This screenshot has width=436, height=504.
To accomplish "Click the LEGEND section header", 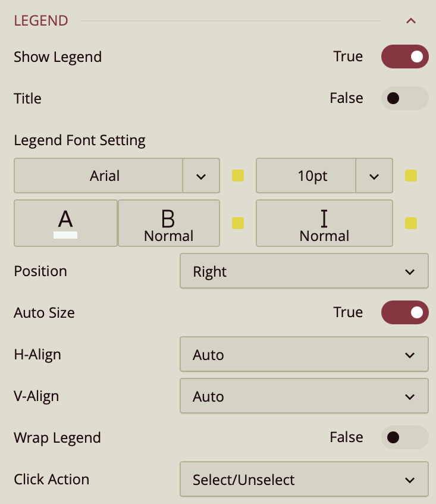I will [41, 21].
